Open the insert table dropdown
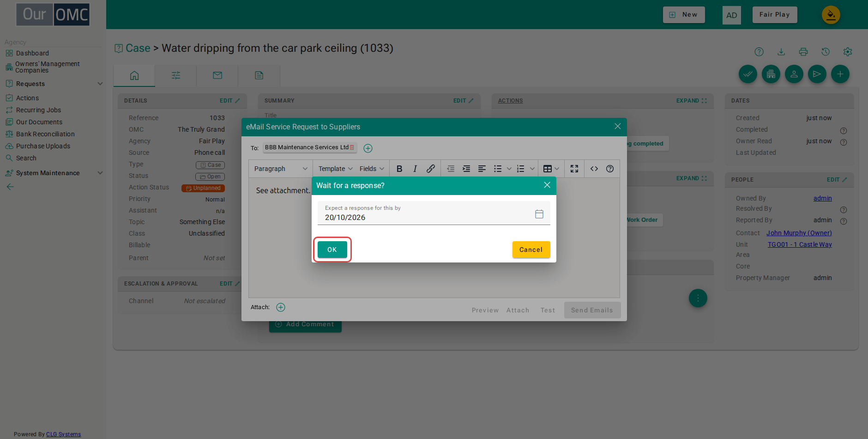868x439 pixels. click(x=551, y=169)
